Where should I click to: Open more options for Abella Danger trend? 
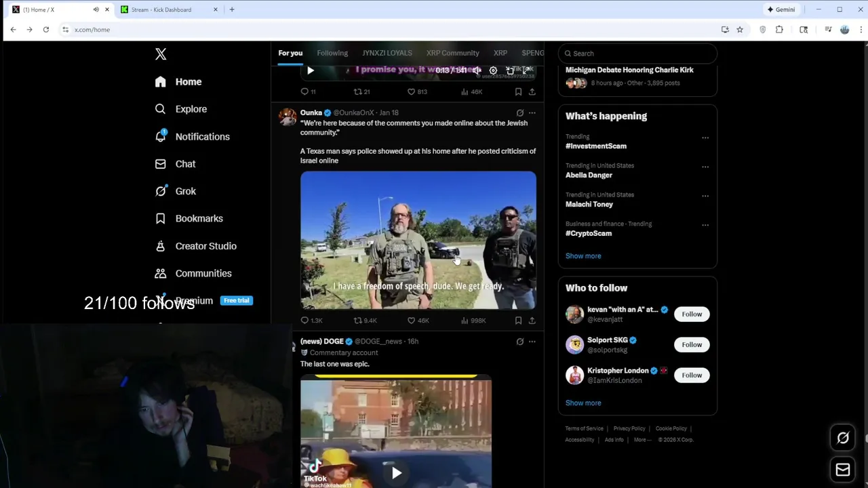point(705,167)
